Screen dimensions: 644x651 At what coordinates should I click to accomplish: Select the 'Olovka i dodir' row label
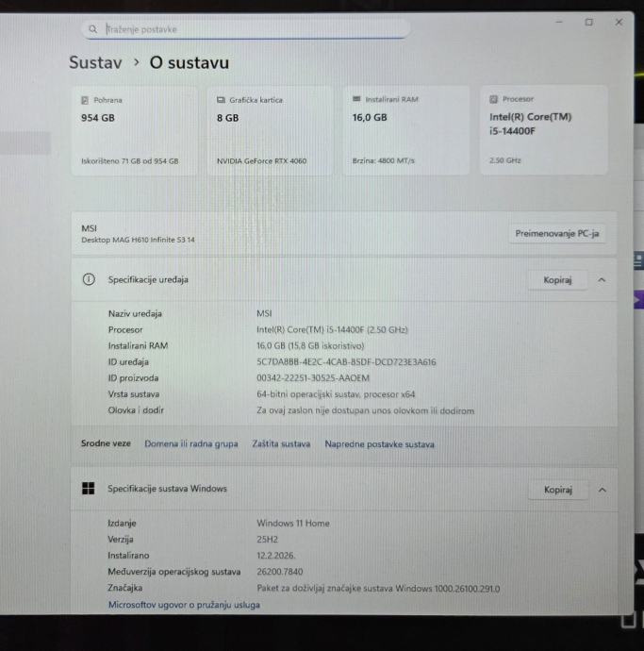tap(136, 410)
